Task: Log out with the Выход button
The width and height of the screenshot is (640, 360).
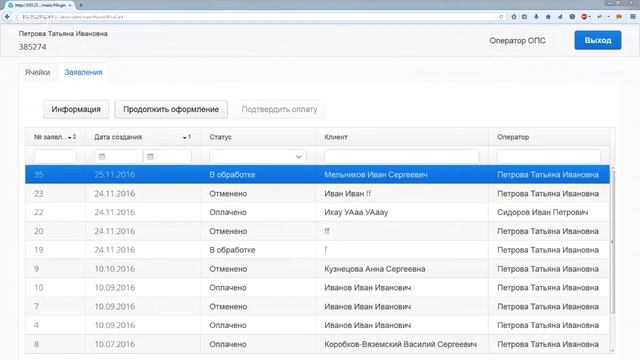Action: (598, 40)
